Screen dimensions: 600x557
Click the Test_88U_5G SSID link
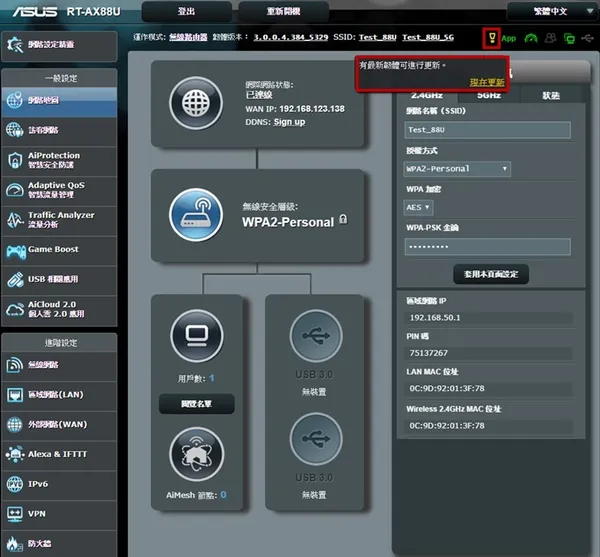point(428,37)
